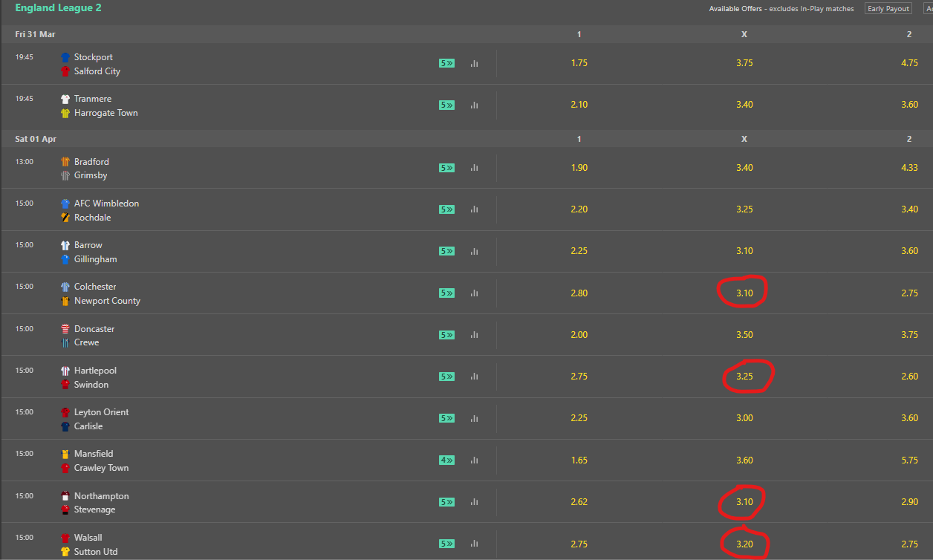
Task: Select draw odds 3.75 for Stockport match
Action: [x=744, y=63]
